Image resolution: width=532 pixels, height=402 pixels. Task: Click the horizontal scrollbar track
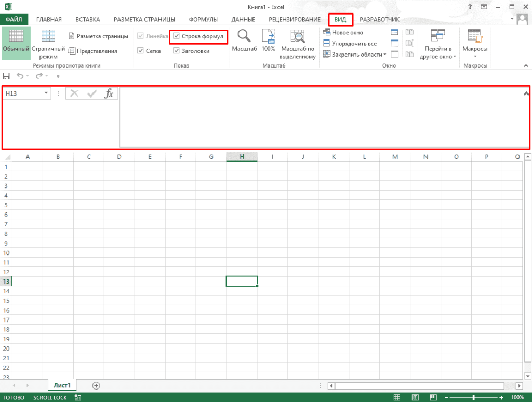pyautogui.click(x=419, y=386)
